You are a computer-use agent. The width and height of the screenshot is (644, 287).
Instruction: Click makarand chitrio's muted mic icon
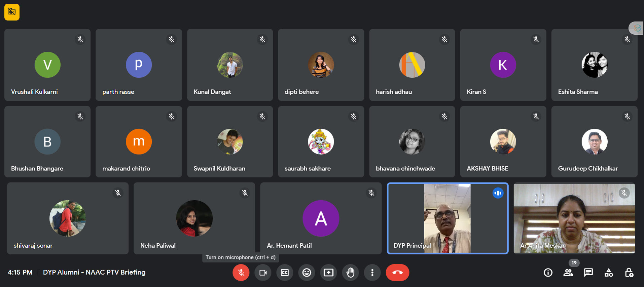click(171, 116)
